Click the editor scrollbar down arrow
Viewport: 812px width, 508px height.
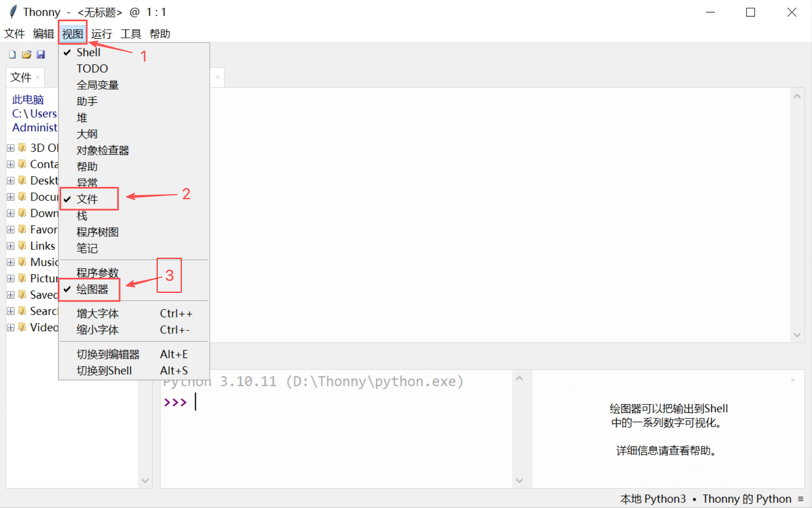tap(797, 335)
